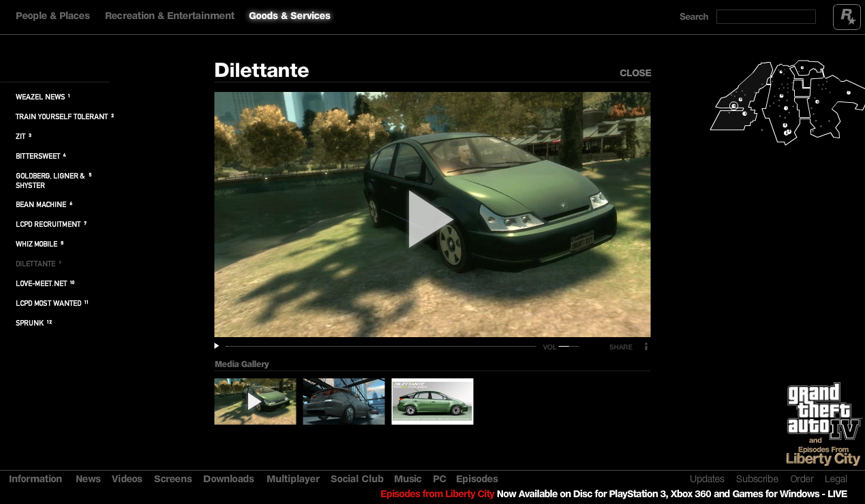
Task: Open the Music section
Action: [408, 479]
